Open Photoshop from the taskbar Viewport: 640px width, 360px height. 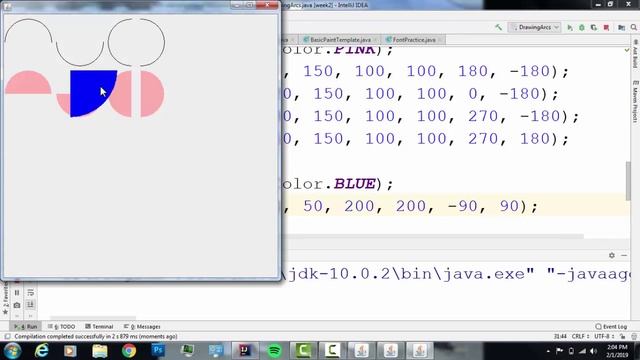coord(158,351)
